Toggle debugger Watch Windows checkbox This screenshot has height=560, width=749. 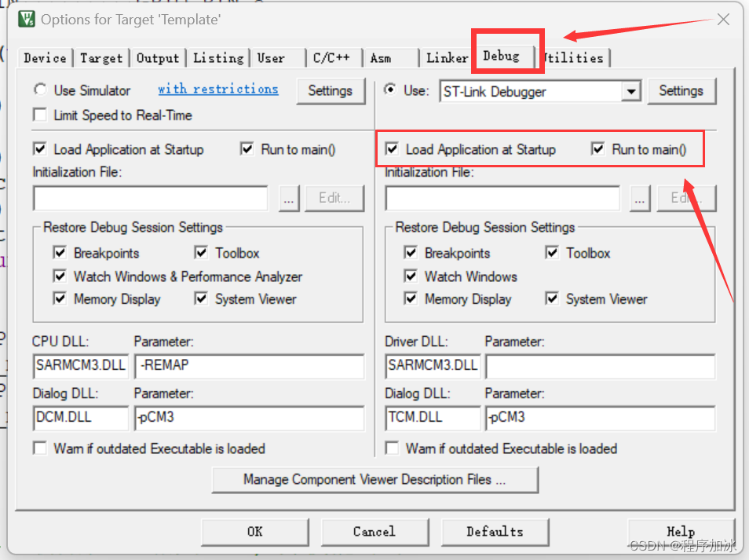(x=411, y=276)
